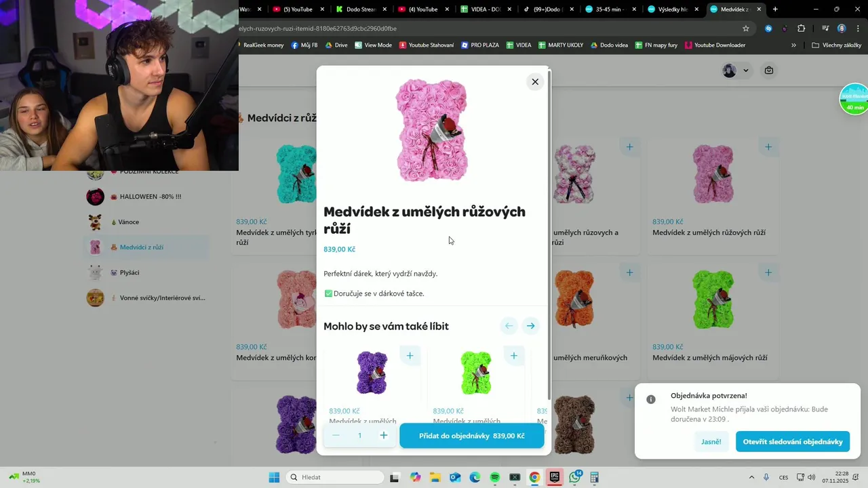This screenshot has height=488, width=868.
Task: Show next recommended products arrow
Action: click(x=531, y=326)
